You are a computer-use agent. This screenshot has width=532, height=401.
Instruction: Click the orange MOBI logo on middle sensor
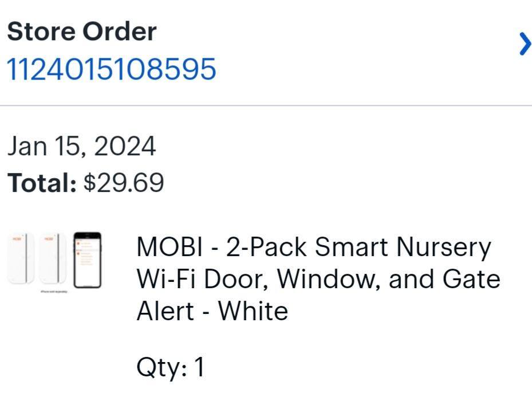(49, 238)
